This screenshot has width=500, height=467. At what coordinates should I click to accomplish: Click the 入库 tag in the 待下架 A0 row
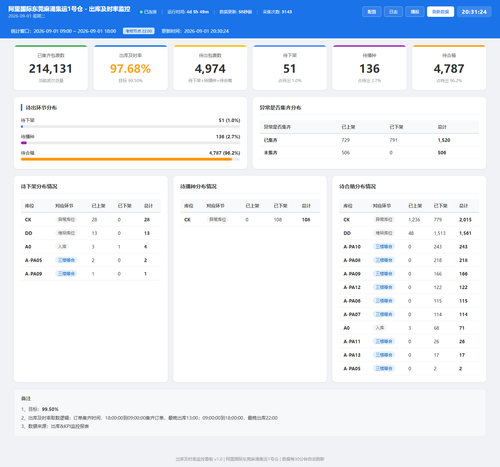(x=62, y=247)
